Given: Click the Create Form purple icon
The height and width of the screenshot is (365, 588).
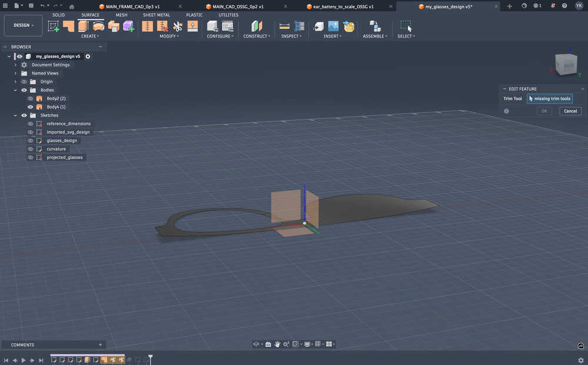Looking at the screenshot, I should pos(129,26).
